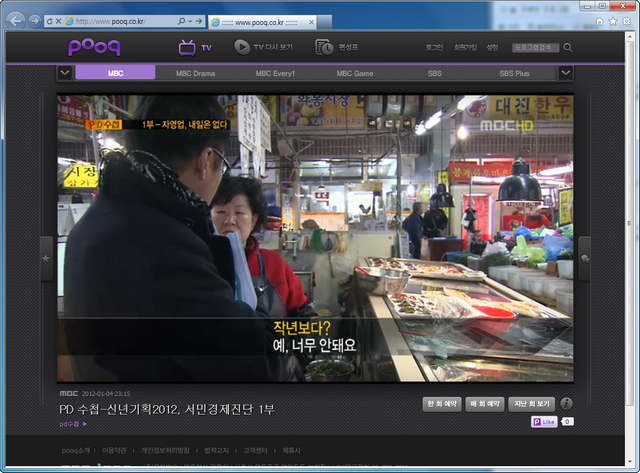Click the address bar URL
640x473 pixels.
pos(110,21)
